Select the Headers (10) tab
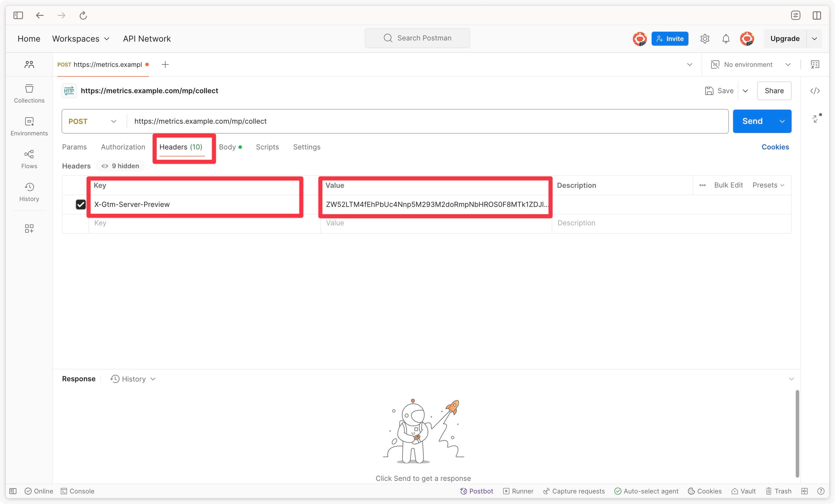The image size is (835, 504). [181, 147]
